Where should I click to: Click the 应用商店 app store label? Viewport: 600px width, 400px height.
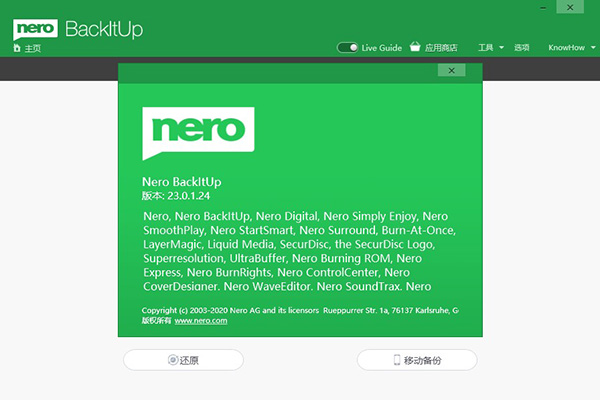441,47
